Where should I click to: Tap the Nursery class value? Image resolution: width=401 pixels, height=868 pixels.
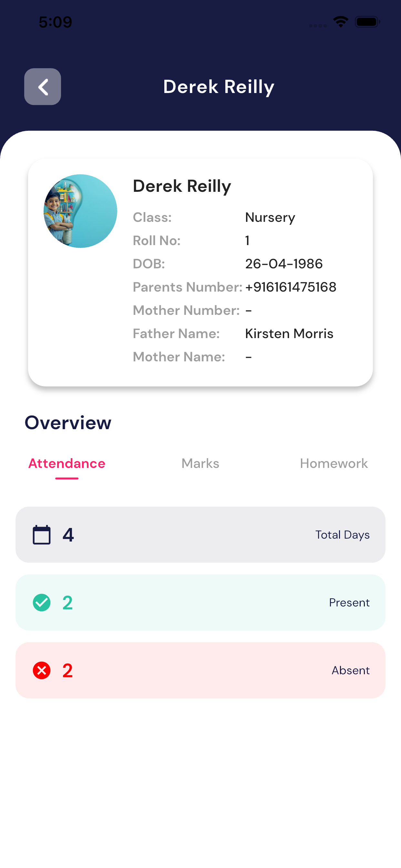click(x=270, y=218)
